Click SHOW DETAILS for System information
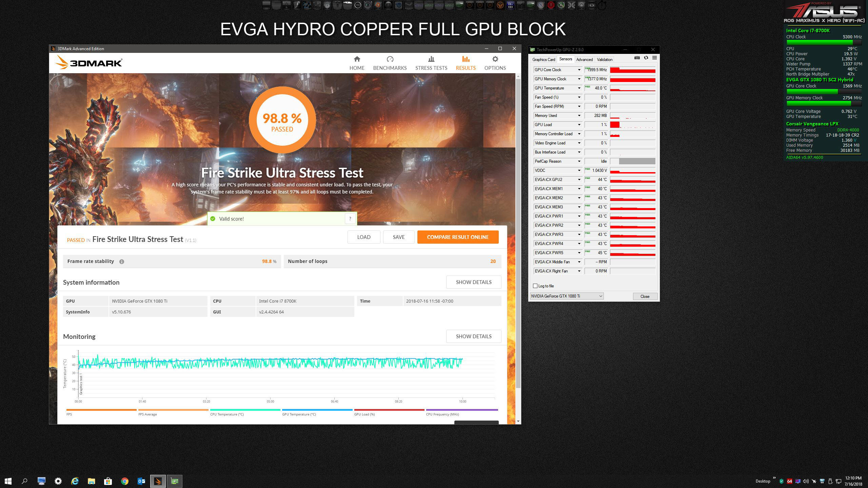This screenshot has height=488, width=868. 473,282
